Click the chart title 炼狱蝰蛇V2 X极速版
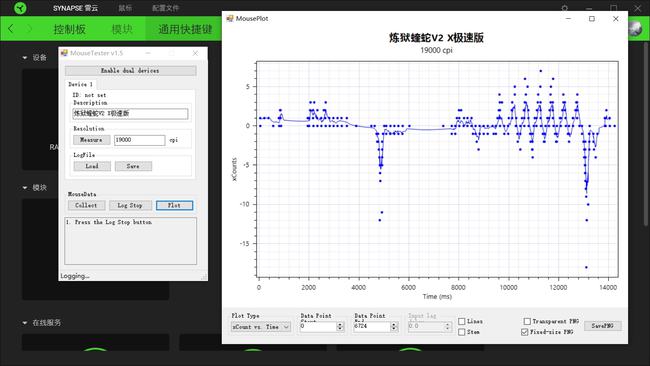Image resolution: width=650 pixels, height=366 pixels. click(436, 38)
